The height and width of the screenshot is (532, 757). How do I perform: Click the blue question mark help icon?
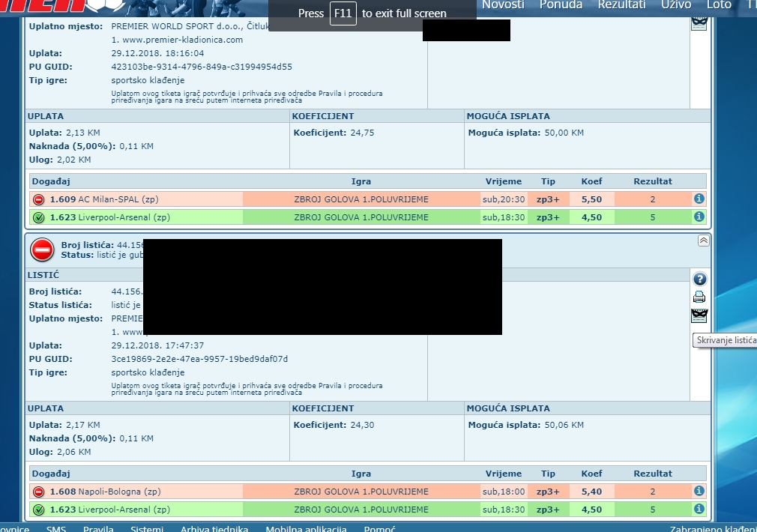699,279
